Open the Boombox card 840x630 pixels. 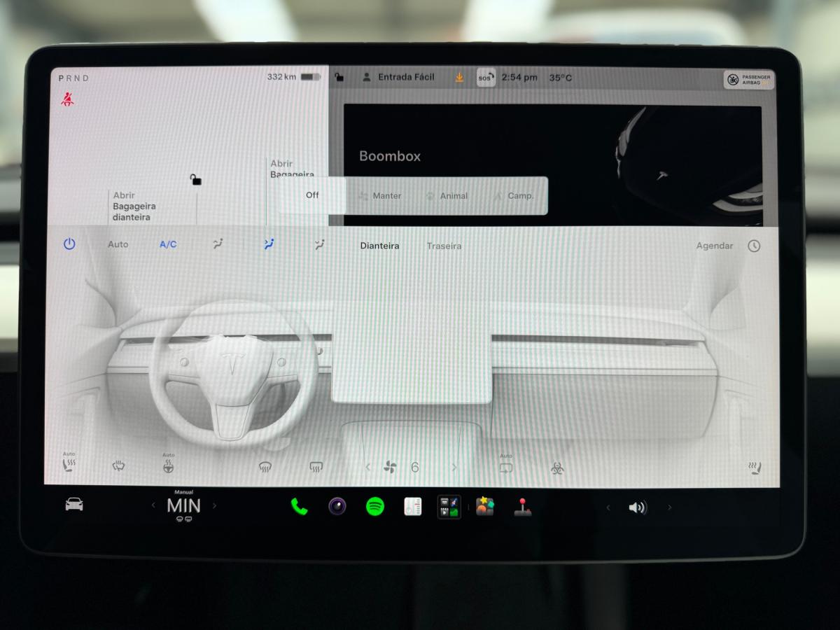coord(552,165)
